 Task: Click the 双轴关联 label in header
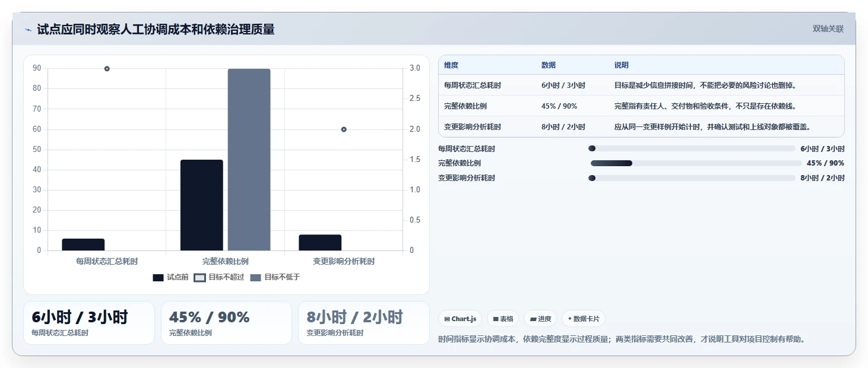(828, 29)
